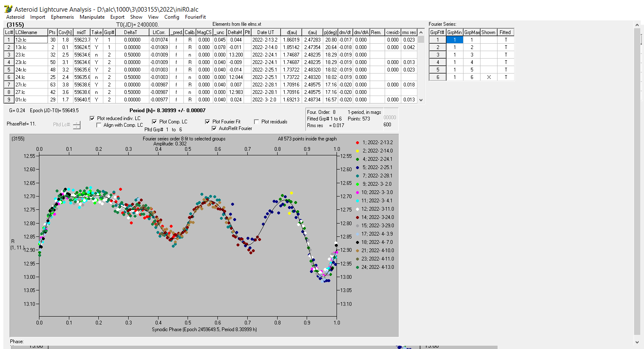Click the X in Fourier Series Shown column
The image size is (644, 349).
tap(488, 77)
